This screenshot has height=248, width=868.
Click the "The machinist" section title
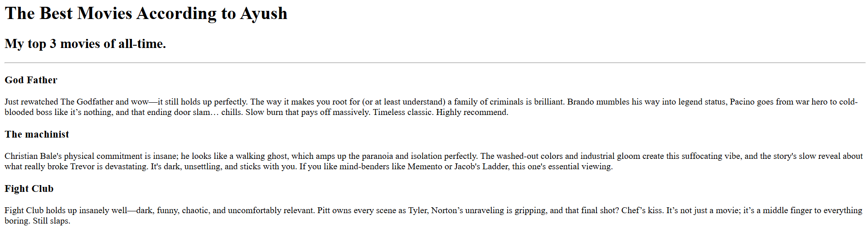tap(37, 134)
